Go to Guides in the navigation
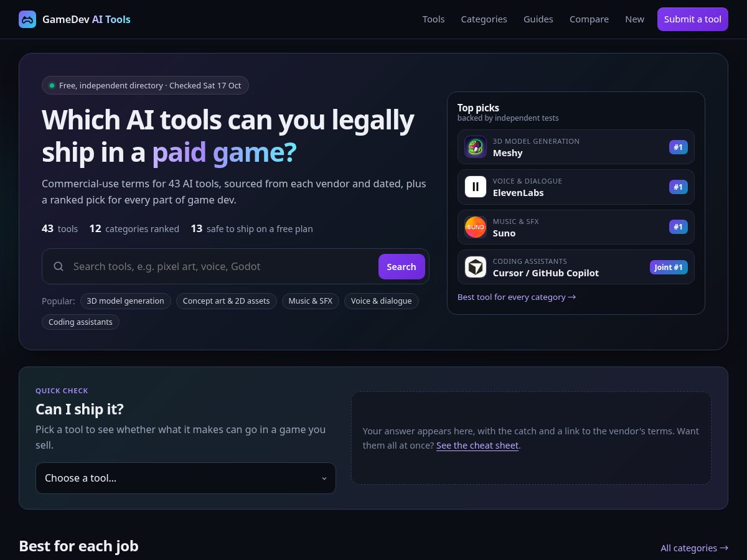The height and width of the screenshot is (560, 747). pos(538,19)
